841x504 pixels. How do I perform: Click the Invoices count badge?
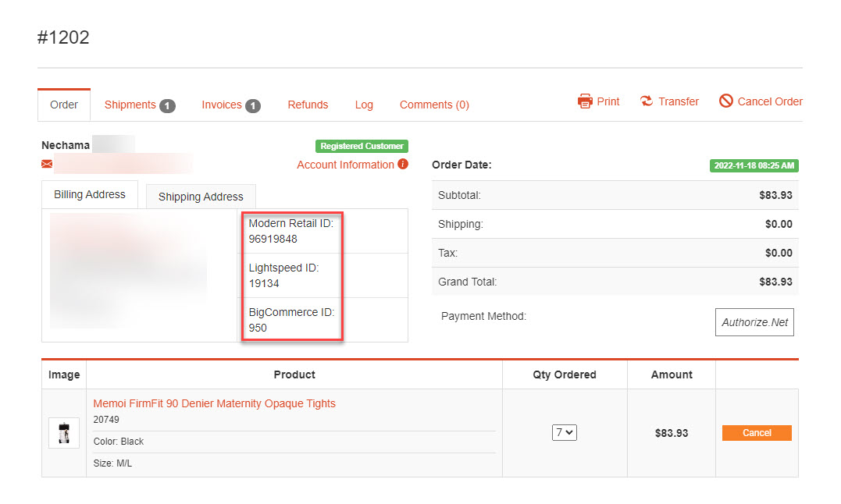click(x=253, y=105)
